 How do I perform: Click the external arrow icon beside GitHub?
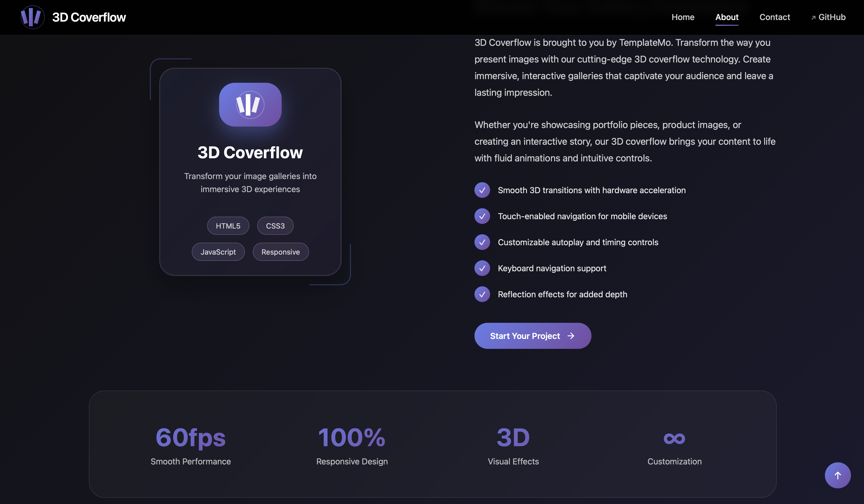coord(813,18)
